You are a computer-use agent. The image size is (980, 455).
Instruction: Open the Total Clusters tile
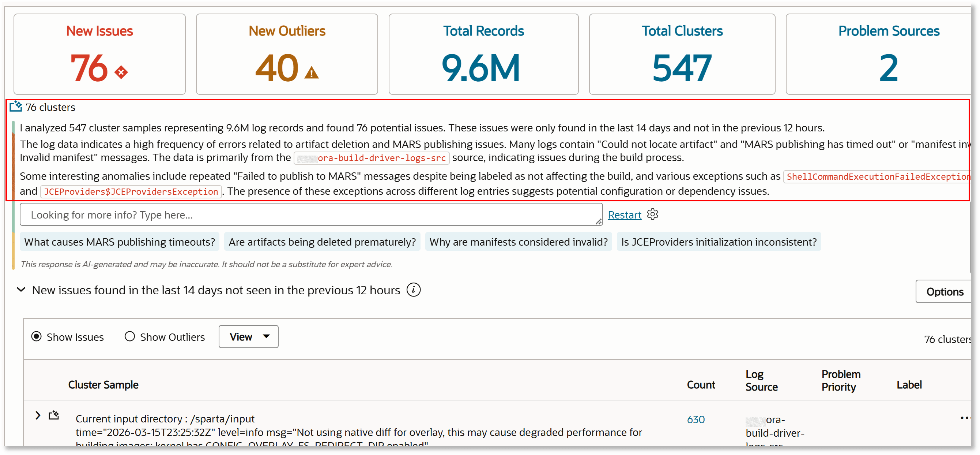point(682,55)
